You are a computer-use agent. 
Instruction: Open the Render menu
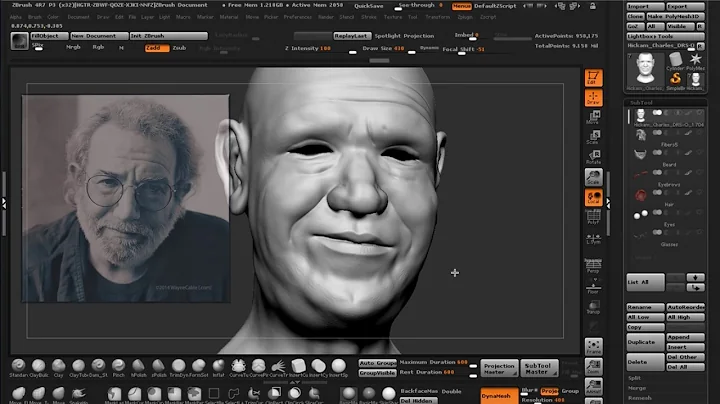(326, 17)
